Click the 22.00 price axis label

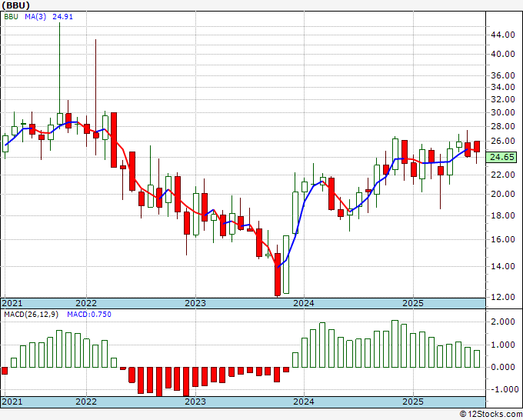coord(503,175)
